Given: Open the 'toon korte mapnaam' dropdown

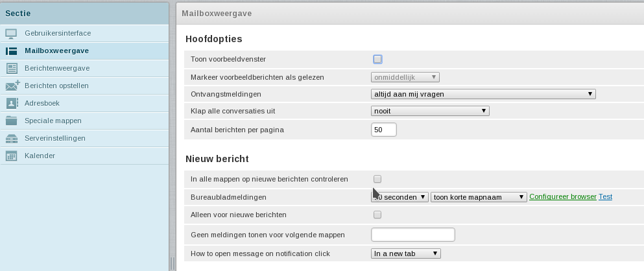Looking at the screenshot, I should [x=479, y=197].
